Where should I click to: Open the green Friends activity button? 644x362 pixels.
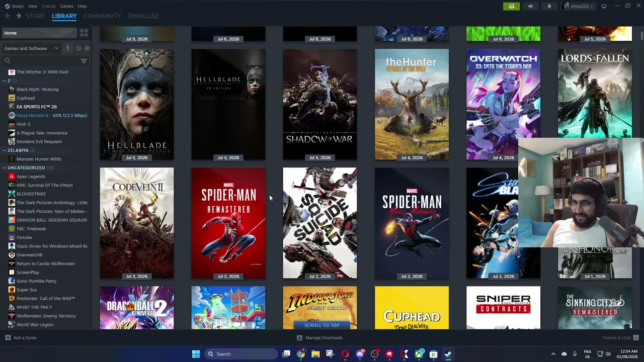511,6
